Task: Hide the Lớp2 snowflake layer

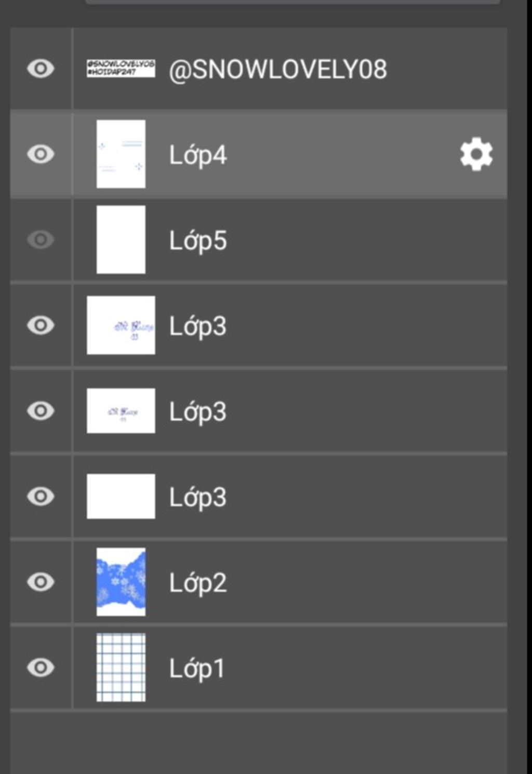Action: coord(41,582)
